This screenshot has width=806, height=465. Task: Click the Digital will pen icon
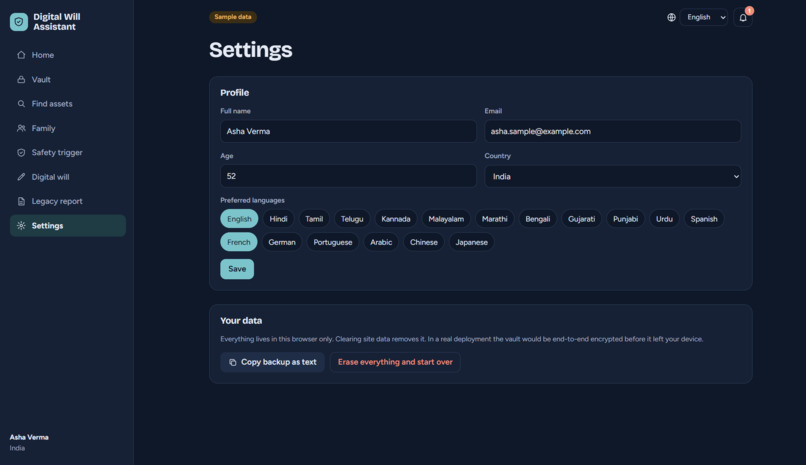pyautogui.click(x=21, y=177)
